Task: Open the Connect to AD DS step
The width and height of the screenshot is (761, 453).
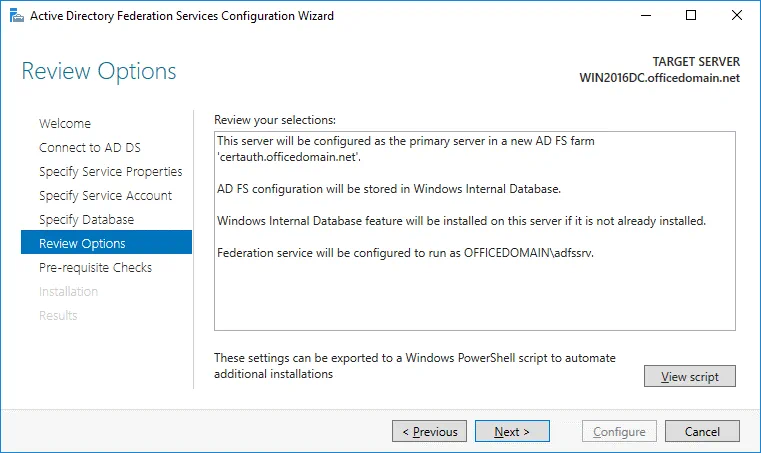Action: [84, 147]
